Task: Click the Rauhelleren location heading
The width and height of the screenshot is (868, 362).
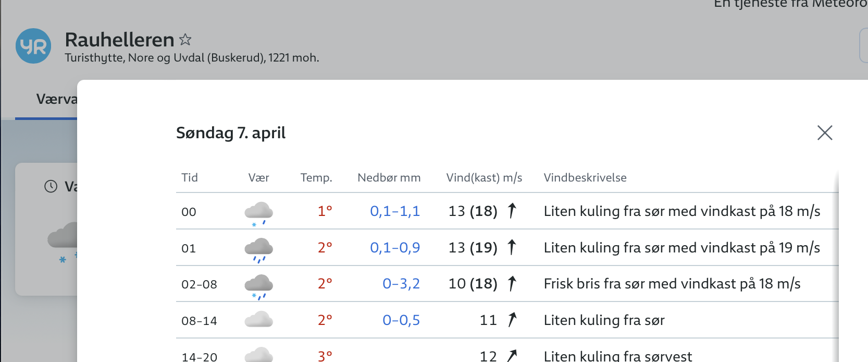Action: [119, 40]
